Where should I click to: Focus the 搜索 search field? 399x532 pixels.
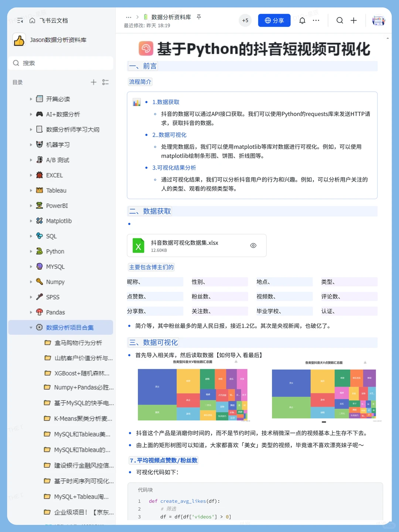[x=61, y=63]
